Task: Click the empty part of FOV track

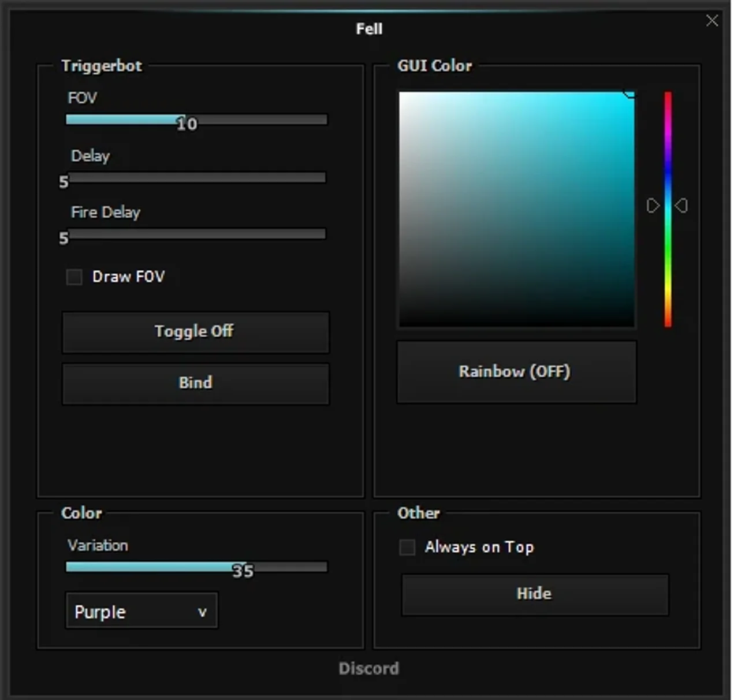Action: 263,120
